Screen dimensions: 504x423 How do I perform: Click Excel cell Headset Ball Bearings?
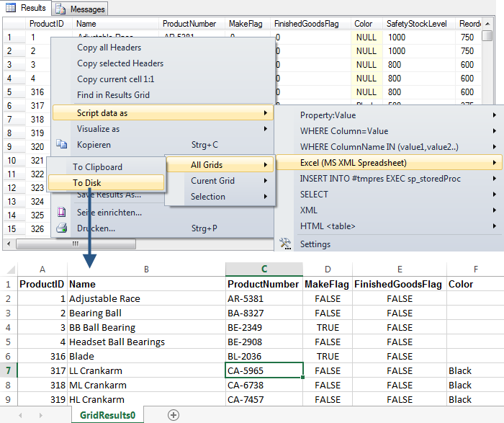click(x=147, y=342)
